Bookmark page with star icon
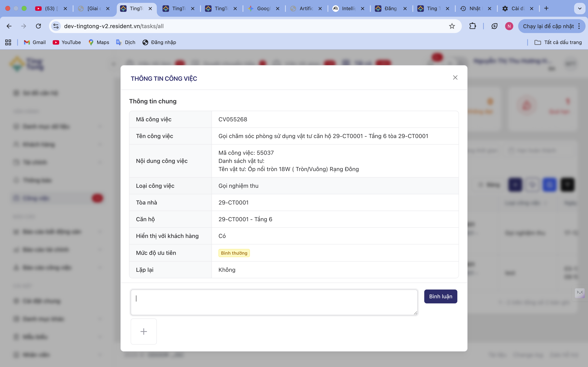 coord(452,26)
